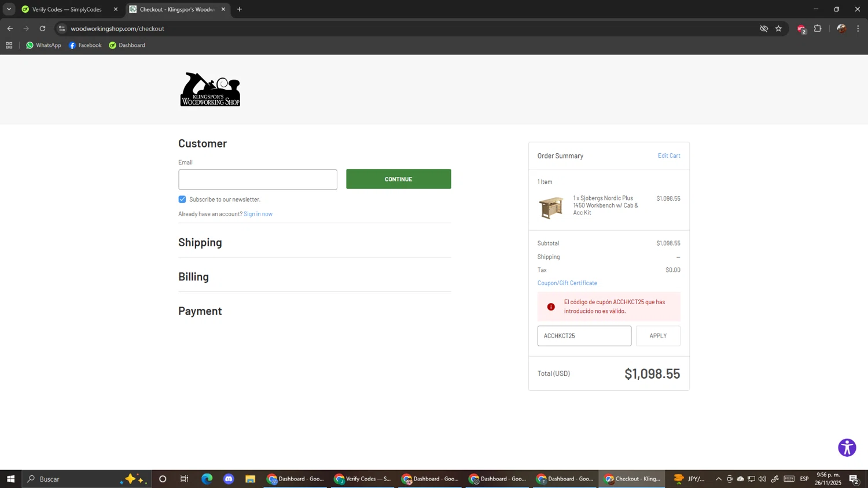This screenshot has width=868, height=488.
Task: Click the Payment section heading
Action: click(200, 311)
